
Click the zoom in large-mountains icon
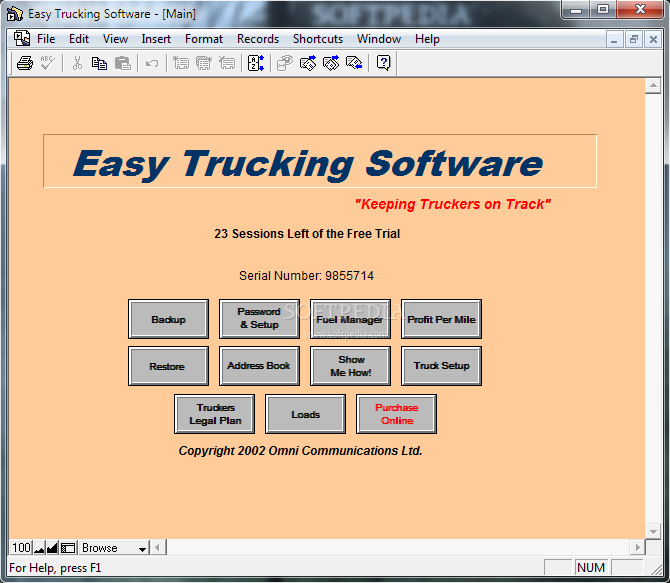point(52,548)
